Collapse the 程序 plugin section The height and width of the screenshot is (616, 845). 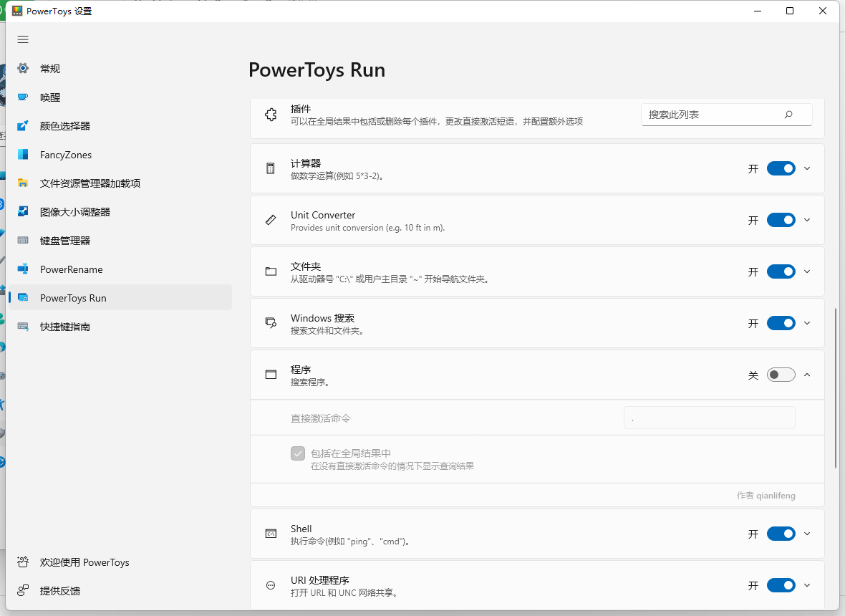click(807, 374)
